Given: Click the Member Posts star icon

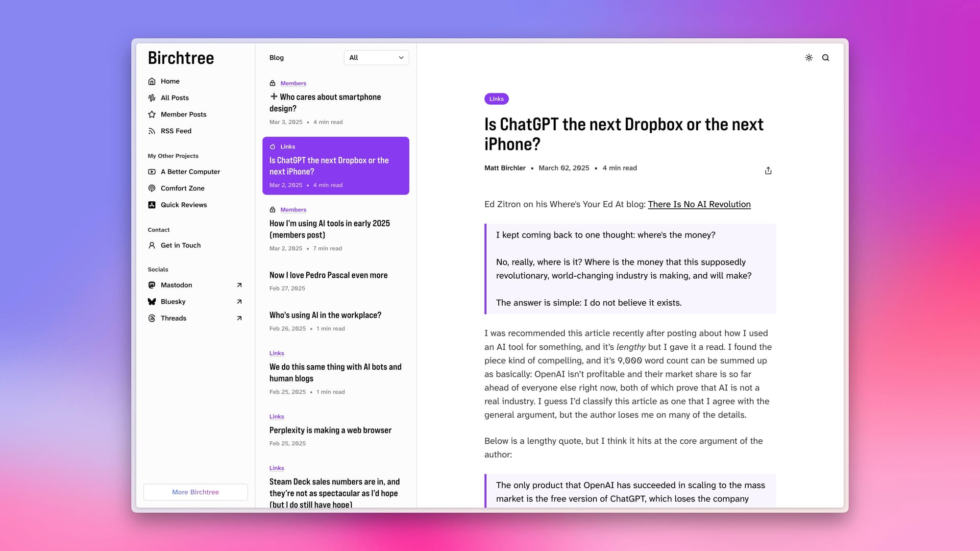Looking at the screenshot, I should click(152, 115).
